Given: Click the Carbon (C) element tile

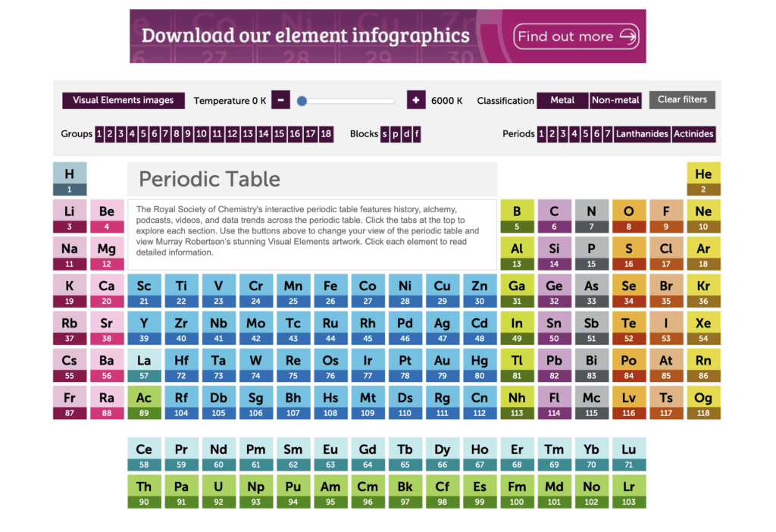Looking at the screenshot, I should coord(554,216).
